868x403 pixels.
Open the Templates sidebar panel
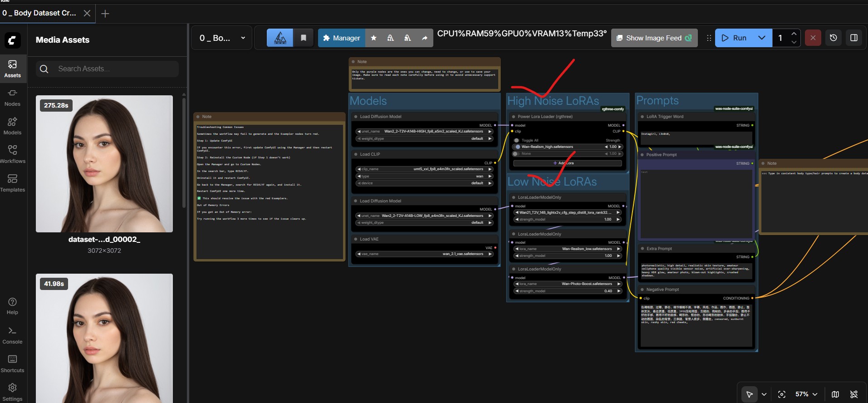coord(12,183)
